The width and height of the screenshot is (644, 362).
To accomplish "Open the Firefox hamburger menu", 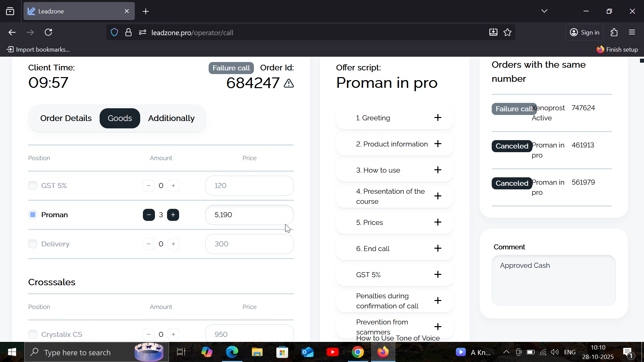I will click(632, 33).
